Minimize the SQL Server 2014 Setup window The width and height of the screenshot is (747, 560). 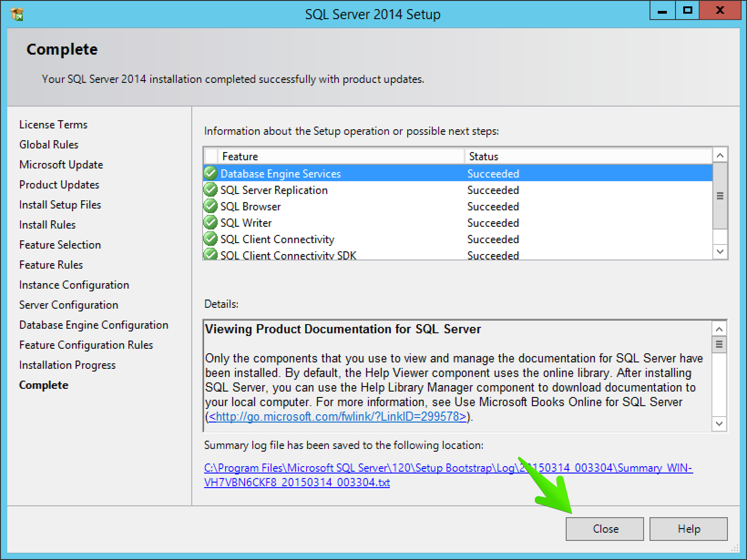pos(663,11)
